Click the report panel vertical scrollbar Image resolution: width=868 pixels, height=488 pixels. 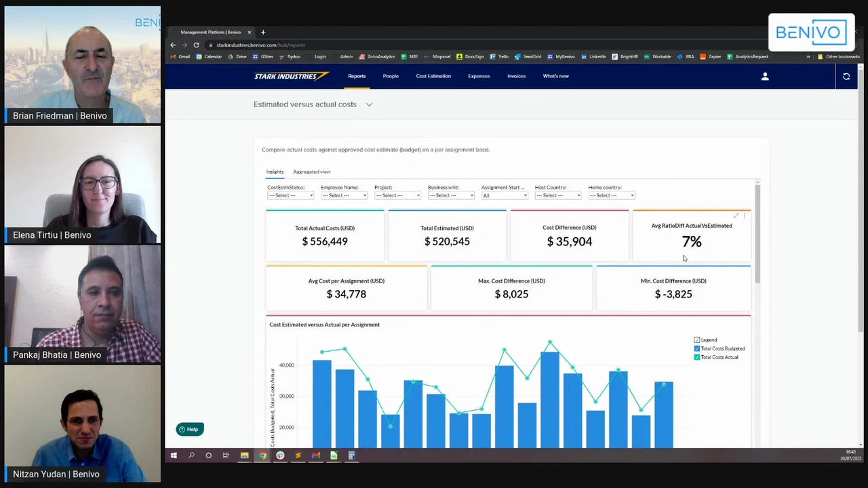(757, 234)
